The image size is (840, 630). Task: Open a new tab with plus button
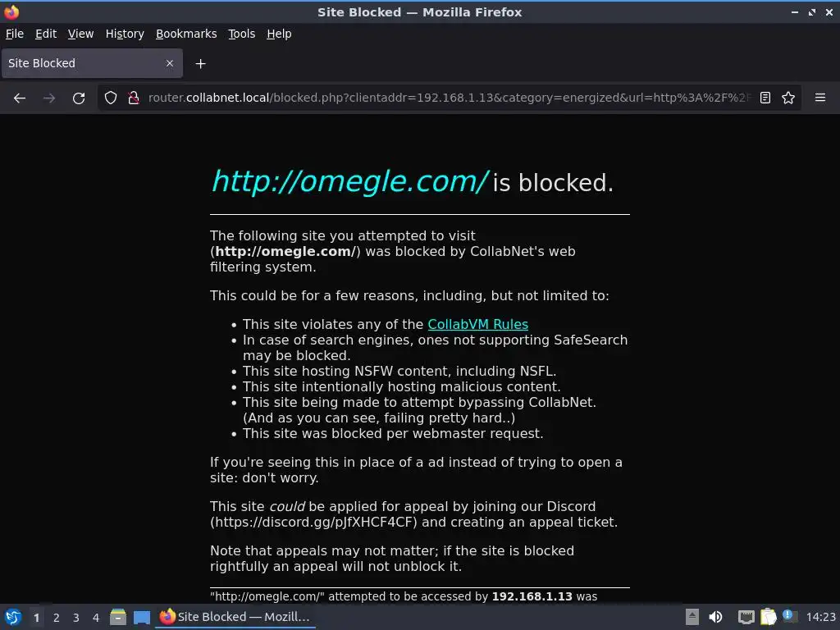200,64
